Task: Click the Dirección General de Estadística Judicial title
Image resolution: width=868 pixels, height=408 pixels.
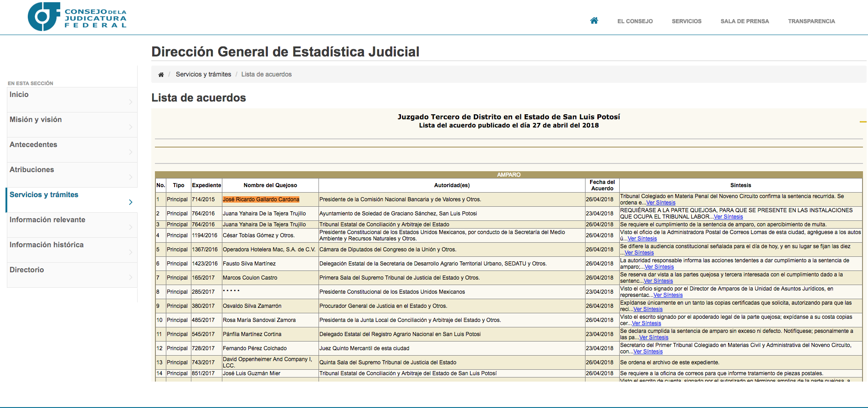Action: click(285, 52)
